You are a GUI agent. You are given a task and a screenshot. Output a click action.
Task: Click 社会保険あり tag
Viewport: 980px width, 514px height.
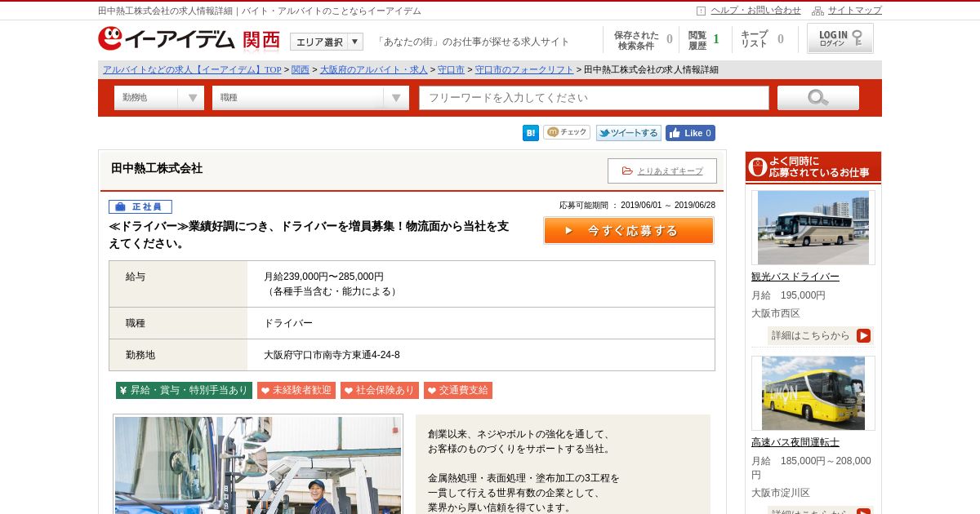380,390
